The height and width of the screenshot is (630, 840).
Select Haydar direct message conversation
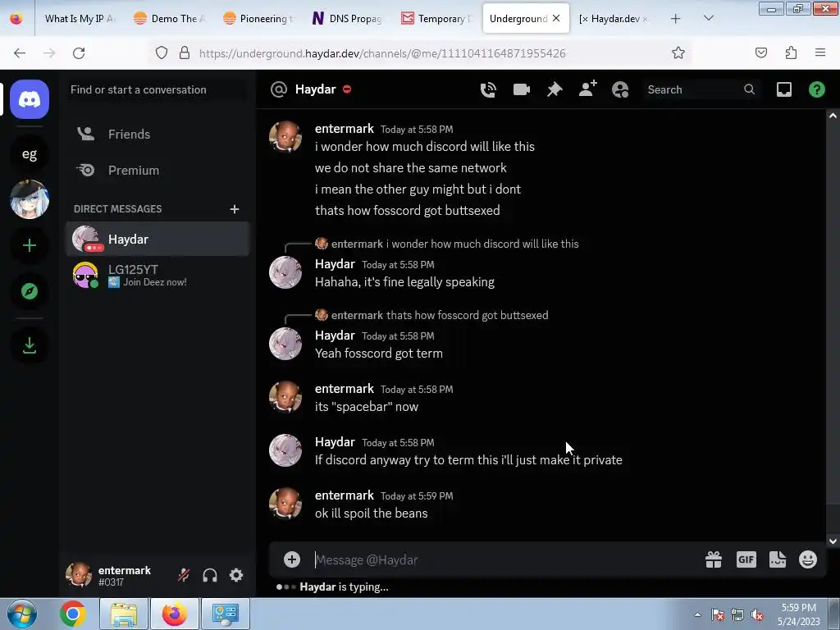pos(157,239)
